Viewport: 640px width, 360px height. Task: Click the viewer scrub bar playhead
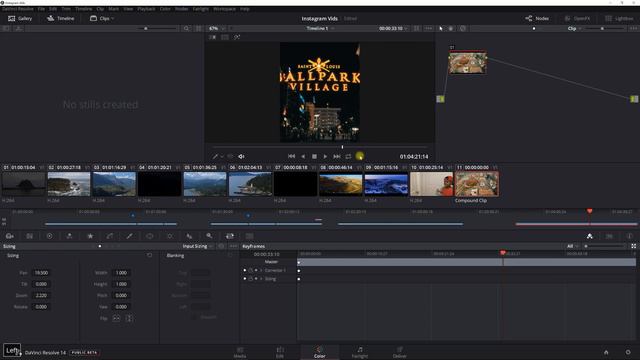(x=342, y=147)
